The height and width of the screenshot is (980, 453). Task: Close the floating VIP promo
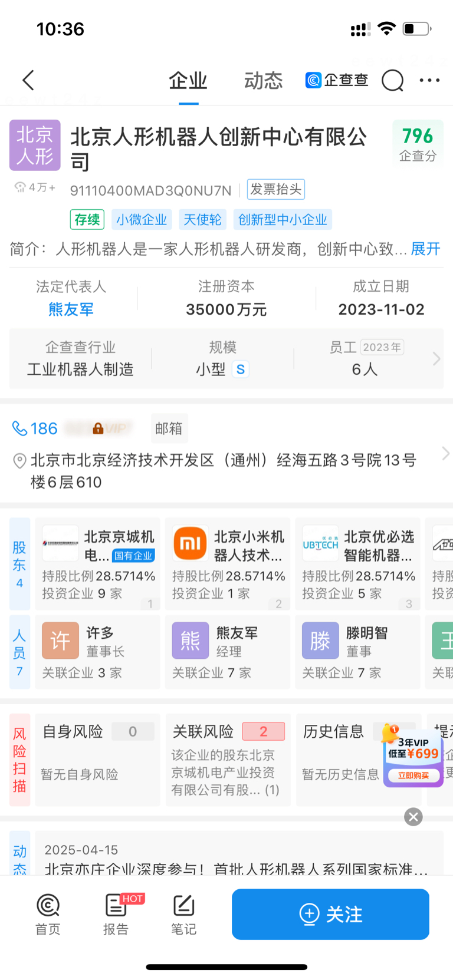pyautogui.click(x=413, y=817)
